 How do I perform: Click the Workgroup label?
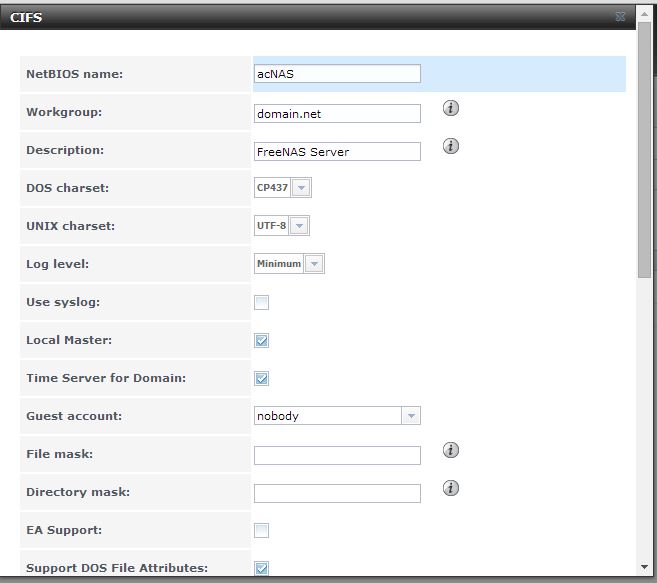coord(64,112)
